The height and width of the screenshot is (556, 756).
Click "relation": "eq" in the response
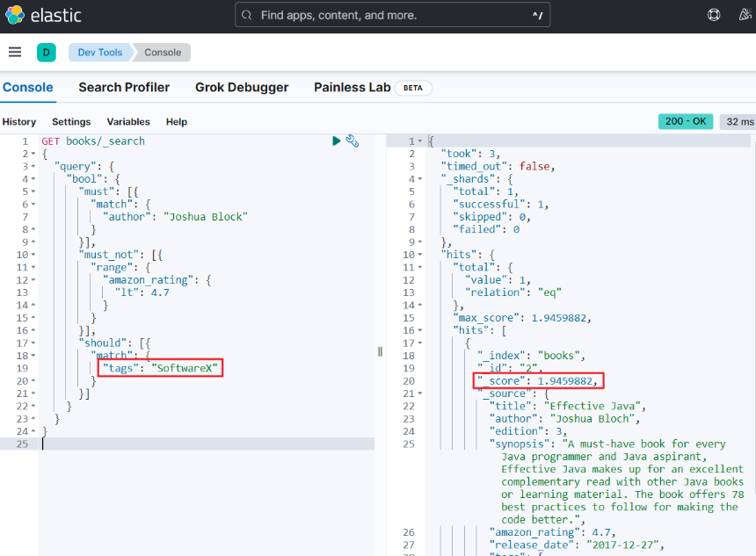coord(513,292)
